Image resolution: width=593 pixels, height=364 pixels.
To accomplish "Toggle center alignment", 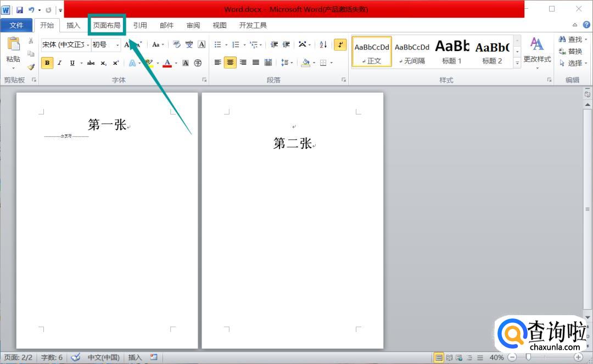I will point(230,63).
